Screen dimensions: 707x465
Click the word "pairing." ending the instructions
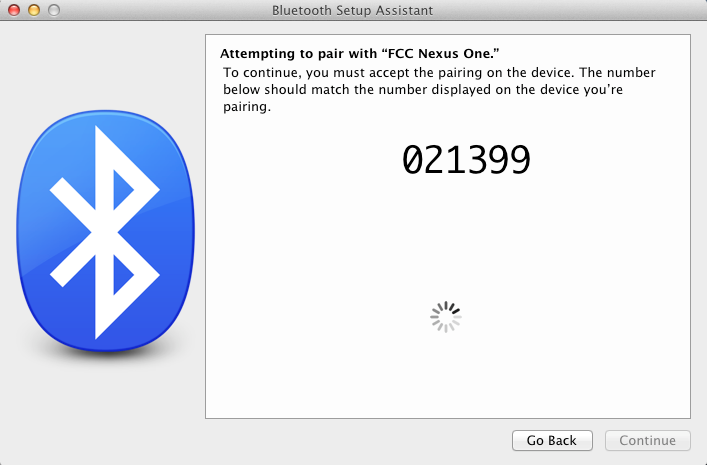pos(247,107)
